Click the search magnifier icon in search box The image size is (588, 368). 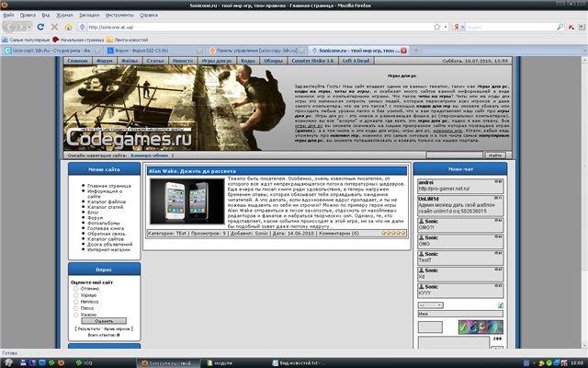tap(560, 27)
